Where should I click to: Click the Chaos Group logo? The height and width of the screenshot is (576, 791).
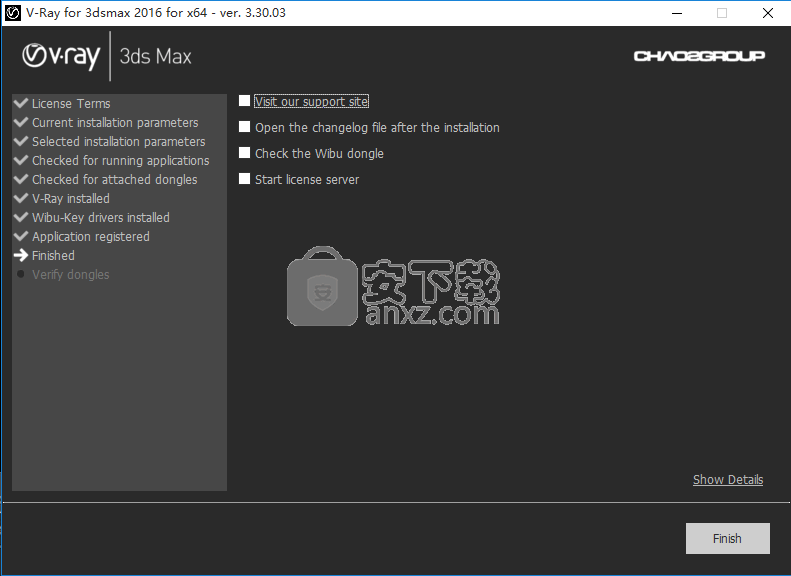click(x=699, y=56)
